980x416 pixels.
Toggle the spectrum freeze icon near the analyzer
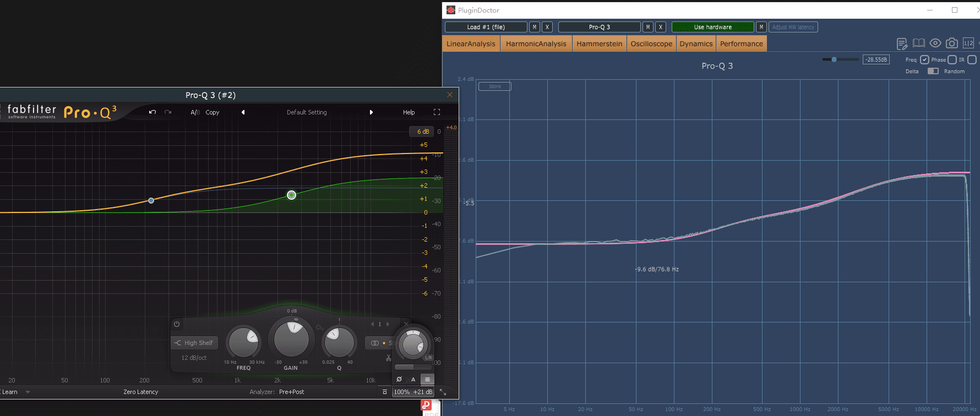pos(385,392)
